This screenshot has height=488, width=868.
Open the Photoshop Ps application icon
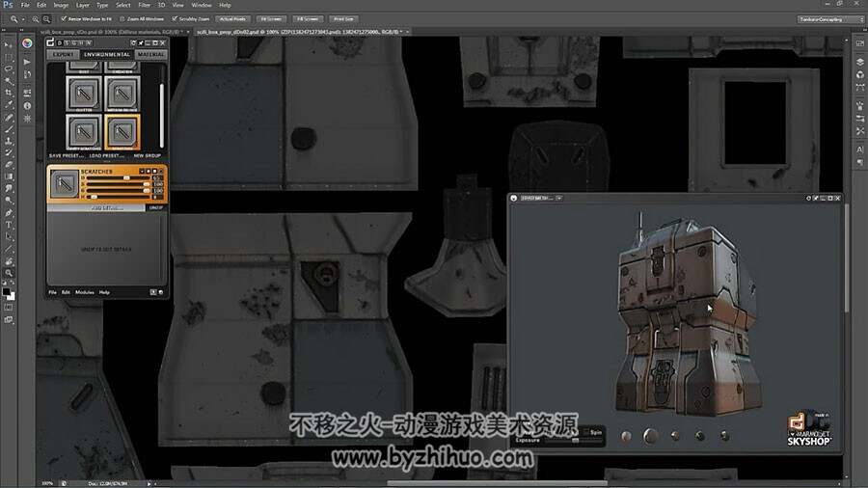coord(8,5)
